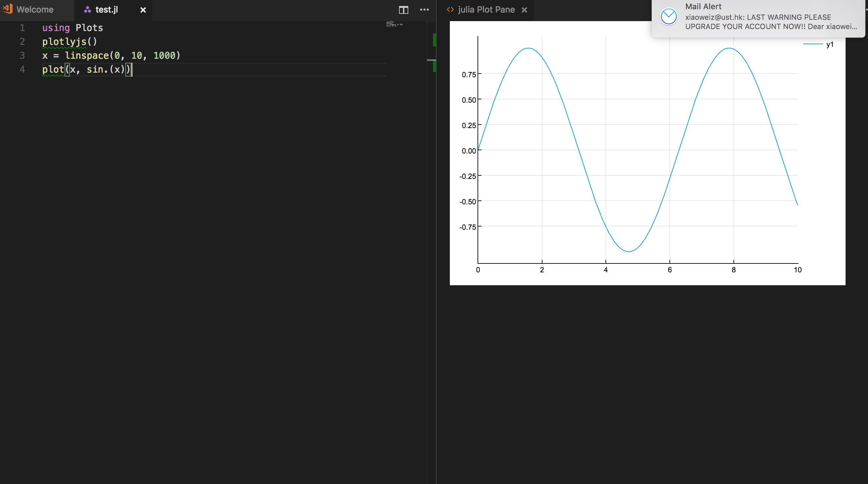This screenshot has width=868, height=484.
Task: Click the blue line sample next to y1
Action: point(814,44)
